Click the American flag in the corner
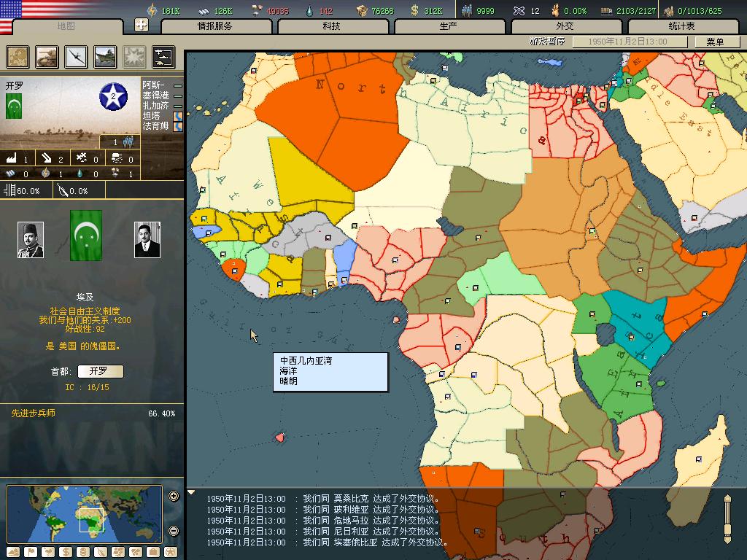 (x=11, y=15)
